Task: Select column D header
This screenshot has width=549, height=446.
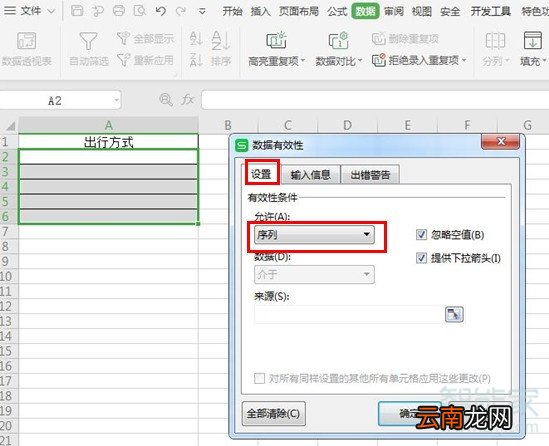Action: [x=347, y=125]
